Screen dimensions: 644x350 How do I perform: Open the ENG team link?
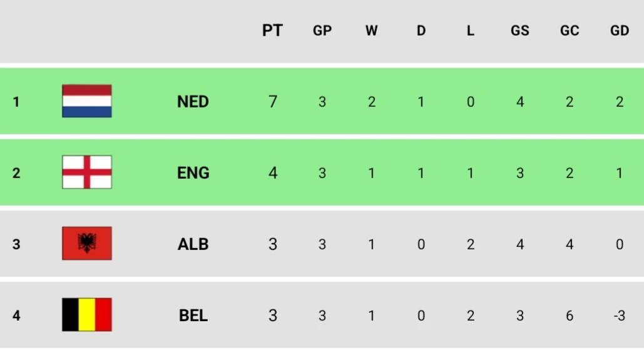point(193,173)
